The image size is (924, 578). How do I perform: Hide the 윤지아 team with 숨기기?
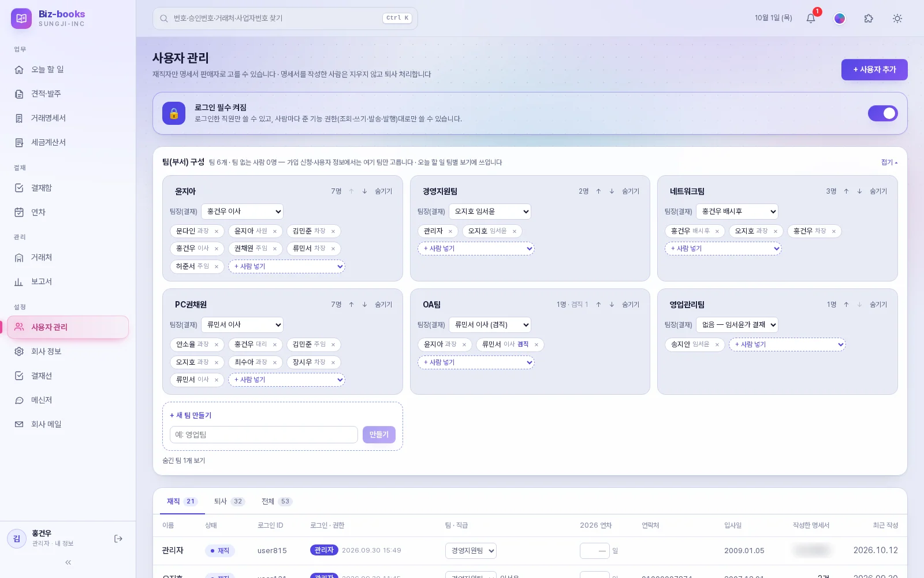pos(383,191)
